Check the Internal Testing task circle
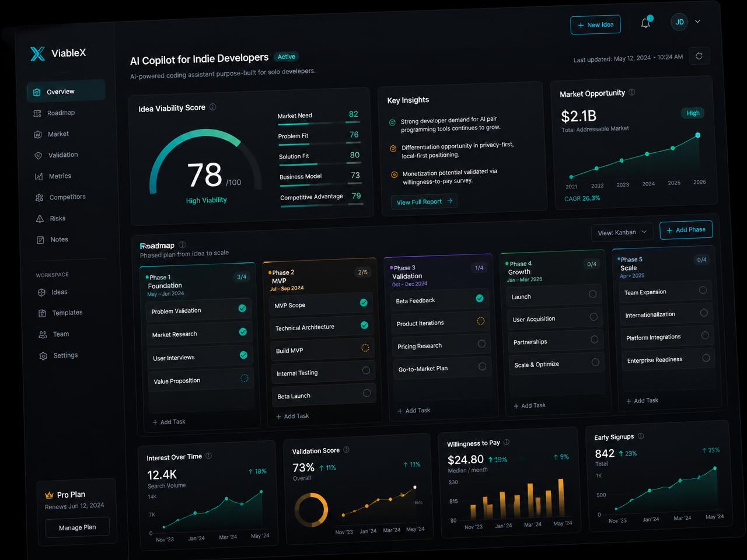 pos(366,370)
